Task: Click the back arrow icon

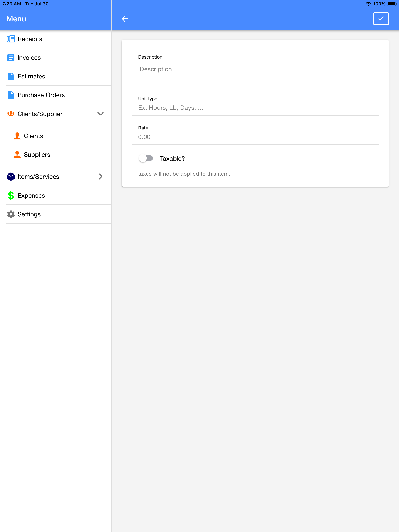Action: coord(125,19)
